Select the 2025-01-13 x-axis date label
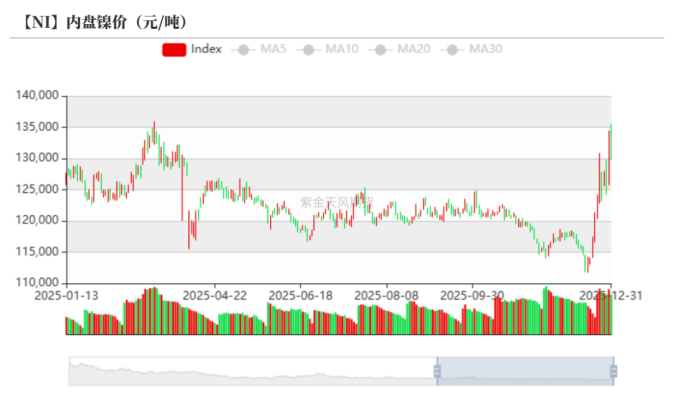Screen dimensions: 675x414 66,295
